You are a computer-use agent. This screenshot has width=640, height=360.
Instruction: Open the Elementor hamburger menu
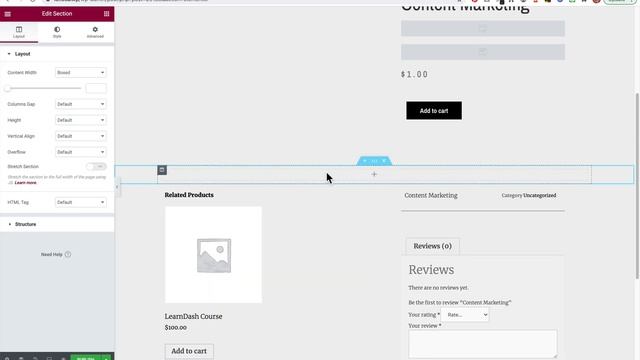point(7,14)
